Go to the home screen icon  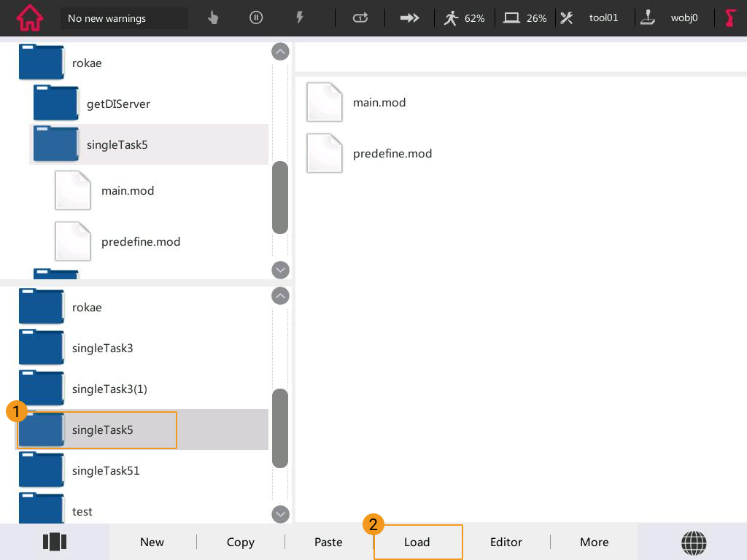coord(30,18)
